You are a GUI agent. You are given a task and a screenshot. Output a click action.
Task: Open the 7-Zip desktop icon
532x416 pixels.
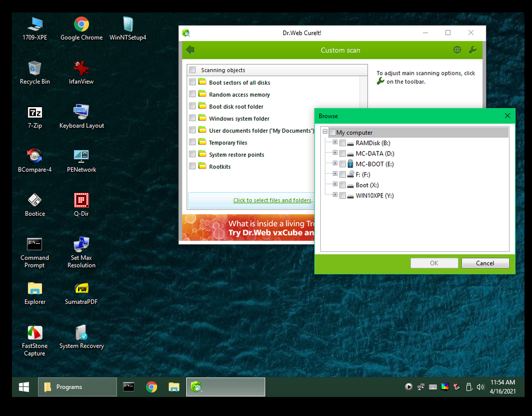tap(35, 116)
